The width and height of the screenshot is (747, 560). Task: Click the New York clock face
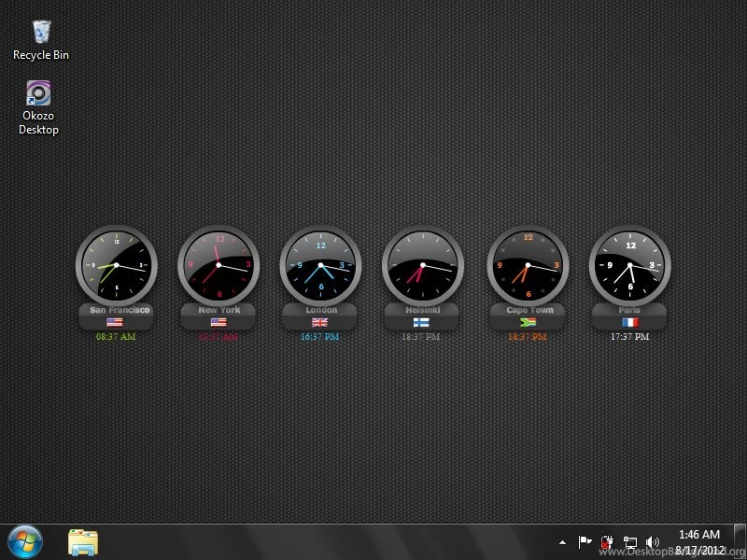tap(218, 265)
